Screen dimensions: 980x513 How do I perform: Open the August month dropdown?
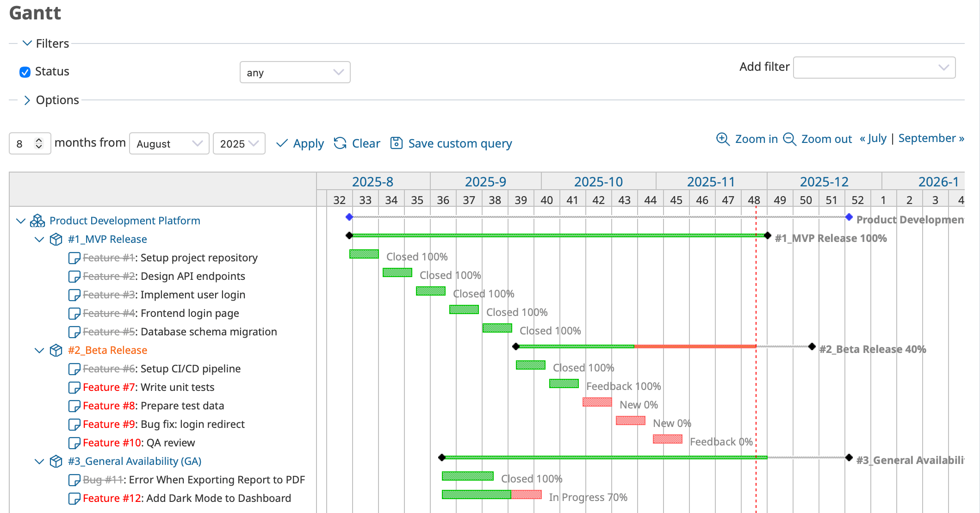[x=169, y=143]
